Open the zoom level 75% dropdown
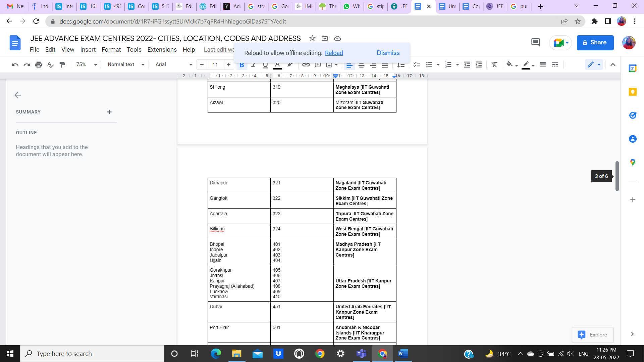Image resolution: width=644 pixels, height=362 pixels. pyautogui.click(x=86, y=64)
